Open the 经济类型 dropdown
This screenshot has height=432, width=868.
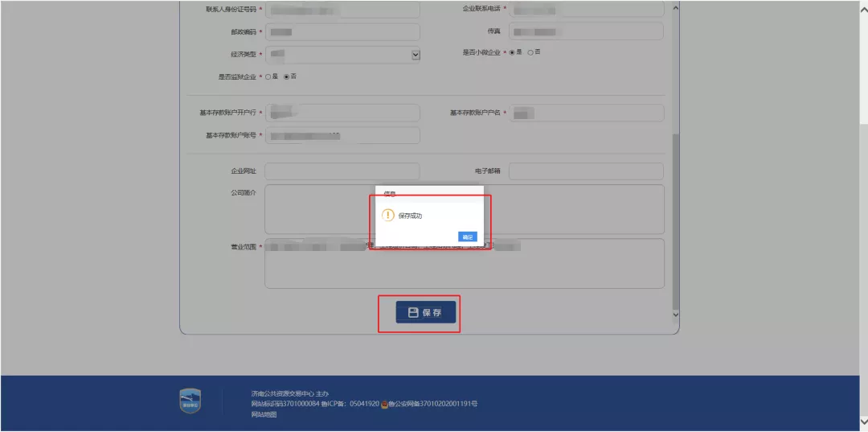coord(416,55)
